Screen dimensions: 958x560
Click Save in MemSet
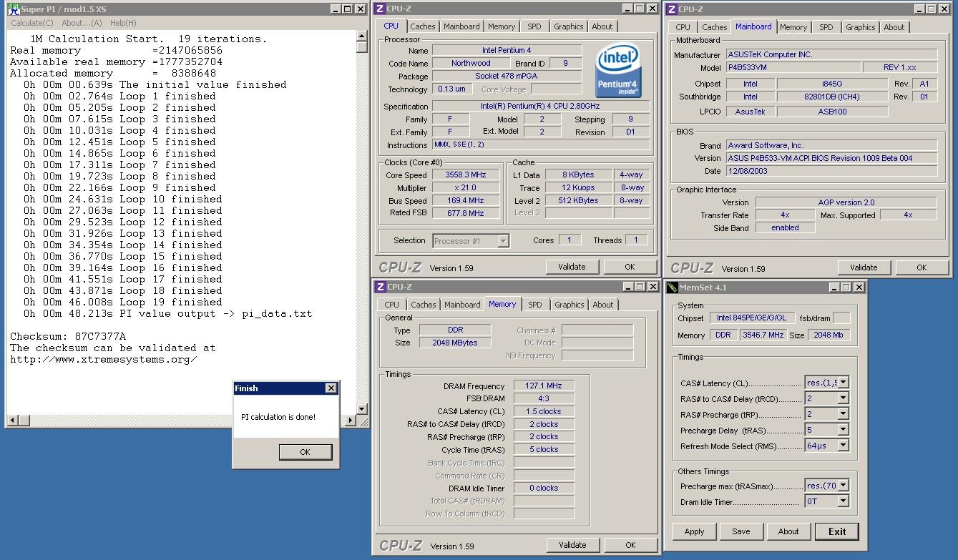point(741,531)
